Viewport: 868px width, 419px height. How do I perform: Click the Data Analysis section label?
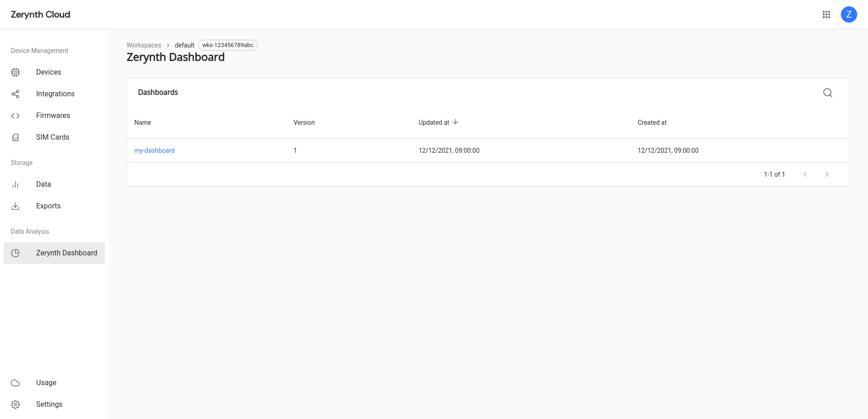30,231
